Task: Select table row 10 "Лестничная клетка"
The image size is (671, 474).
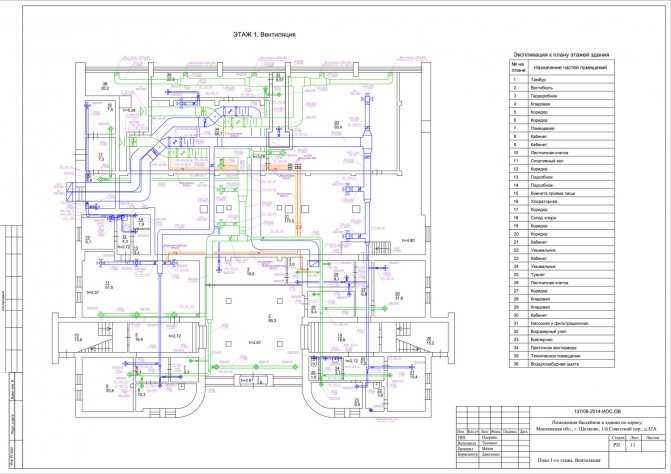Action: [x=561, y=153]
